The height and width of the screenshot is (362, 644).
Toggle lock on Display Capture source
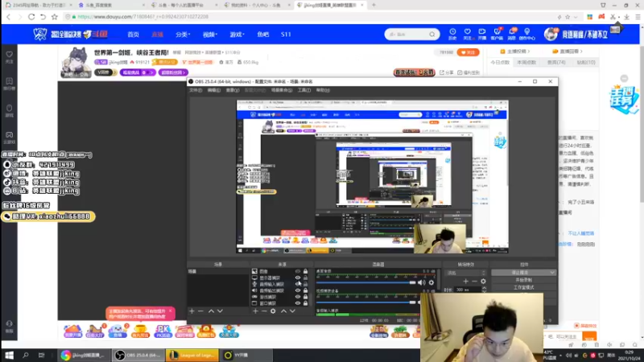306,278
